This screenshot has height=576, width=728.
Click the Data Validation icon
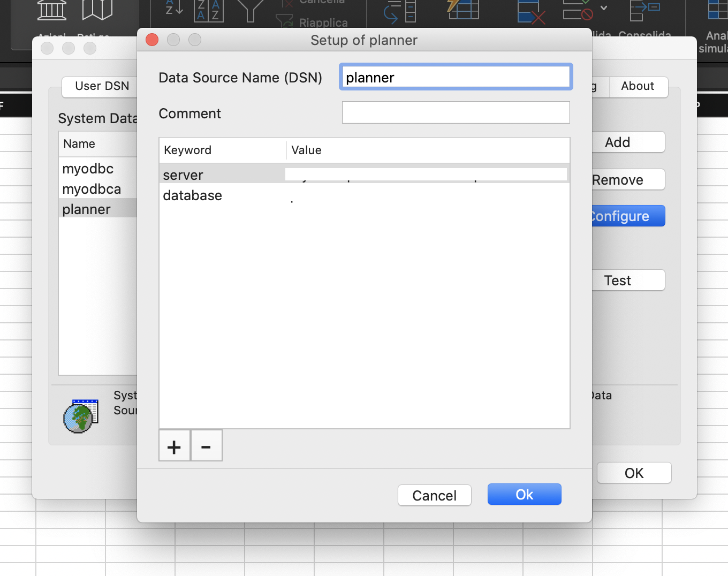point(578,9)
